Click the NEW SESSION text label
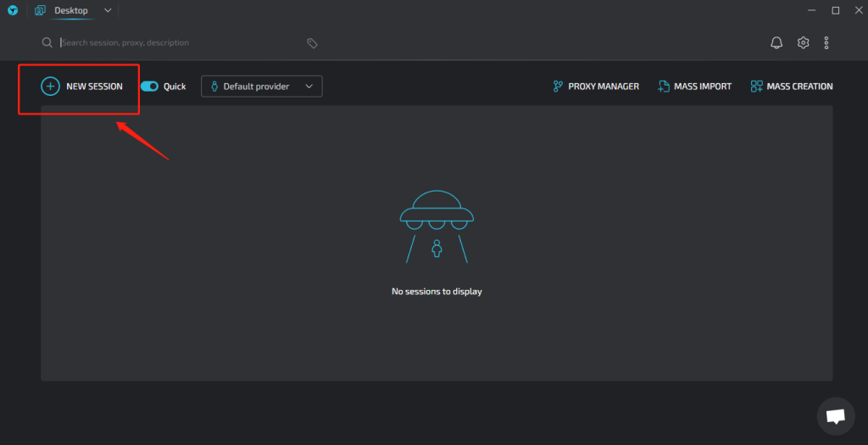Viewport: 868px width, 445px height. click(94, 86)
